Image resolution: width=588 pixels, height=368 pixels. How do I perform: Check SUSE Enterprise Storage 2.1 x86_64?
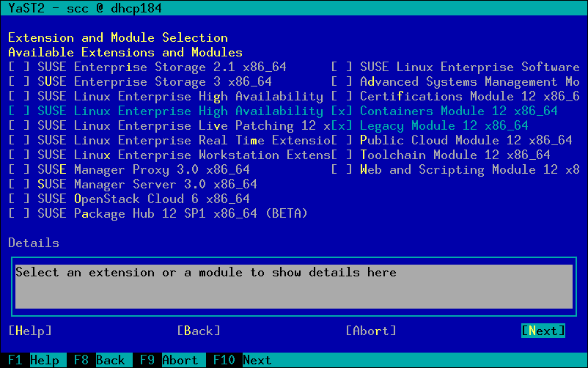20,67
